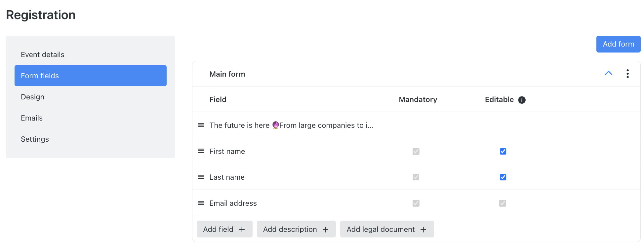The image size is (644, 251).
Task: Click drag handle for the description row
Action: [201, 125]
